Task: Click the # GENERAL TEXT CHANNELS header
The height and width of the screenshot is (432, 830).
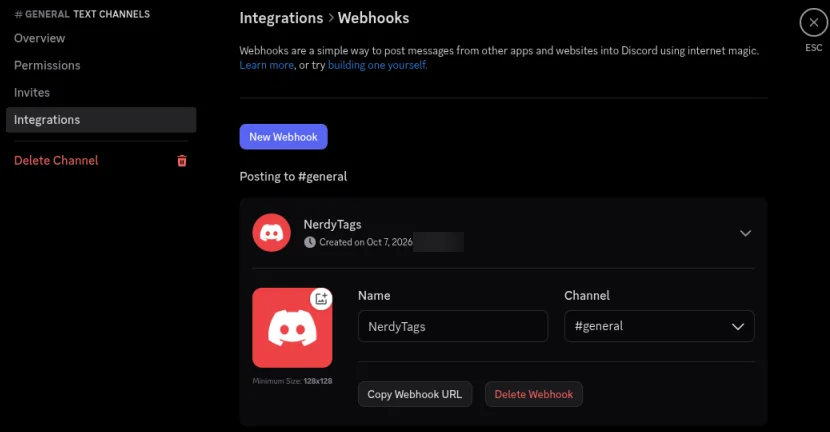Action: click(x=82, y=14)
